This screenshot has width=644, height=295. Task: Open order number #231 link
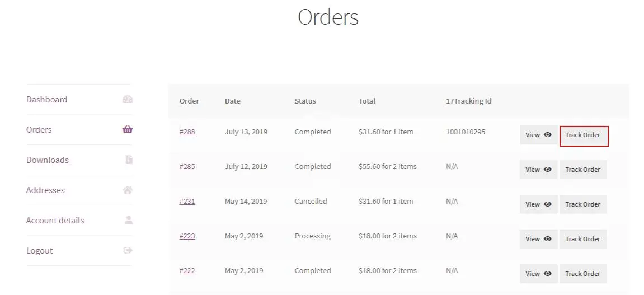[187, 202]
